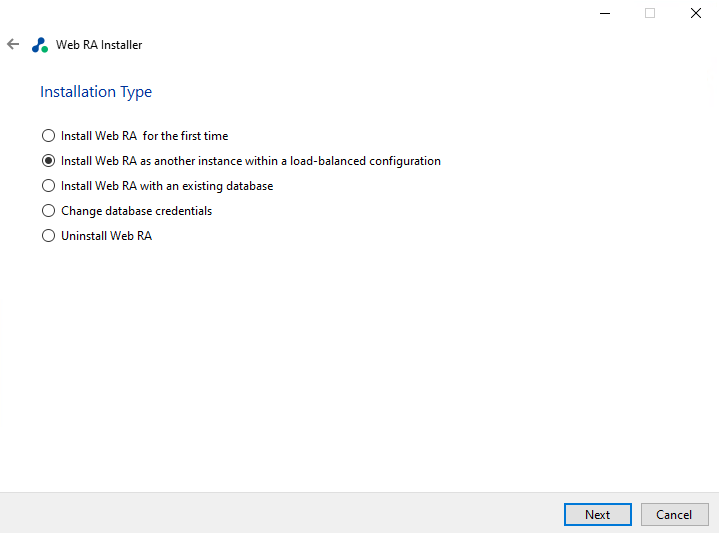Screen dimensions: 719x533
Task: Select Uninstall Web RA radio button
Action: pos(48,236)
